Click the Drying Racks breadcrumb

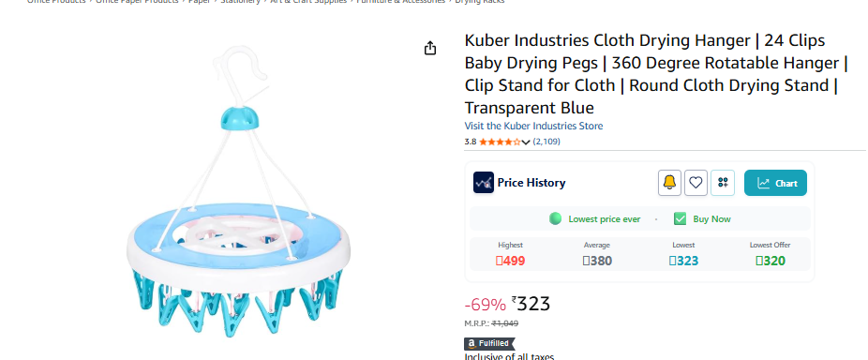pyautogui.click(x=479, y=2)
